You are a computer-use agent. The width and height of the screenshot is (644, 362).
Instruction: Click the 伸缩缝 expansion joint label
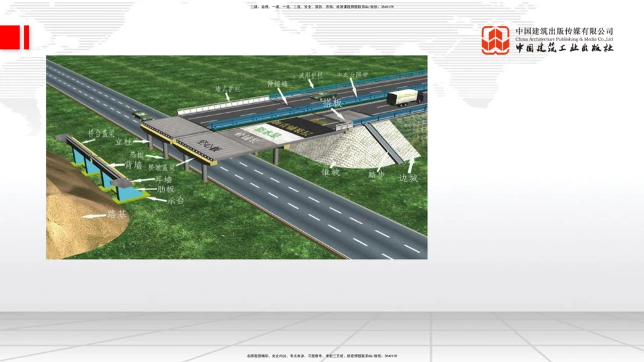(x=278, y=84)
